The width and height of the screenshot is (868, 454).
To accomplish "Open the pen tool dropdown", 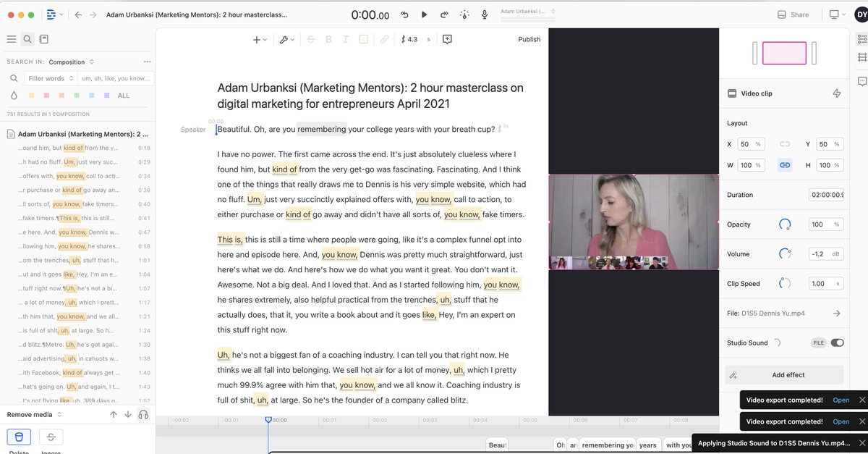I will pyautogui.click(x=287, y=39).
